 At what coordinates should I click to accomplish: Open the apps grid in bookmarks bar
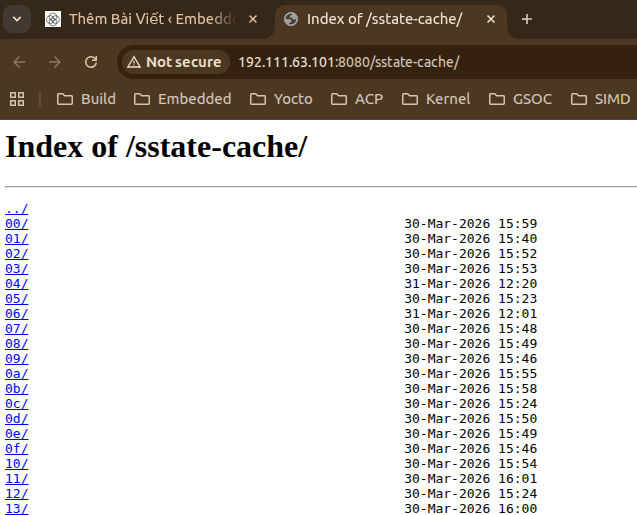point(17,99)
